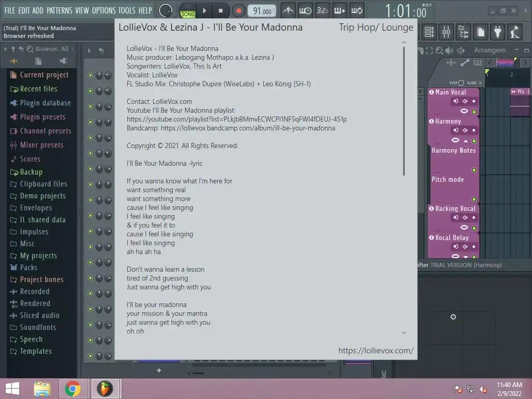532x399 pixels.
Task: Toggle the 3.2.1 countdown before recording
Action: click(322, 11)
